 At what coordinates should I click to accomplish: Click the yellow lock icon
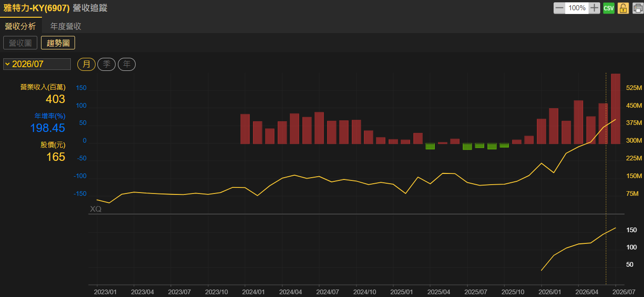point(623,8)
